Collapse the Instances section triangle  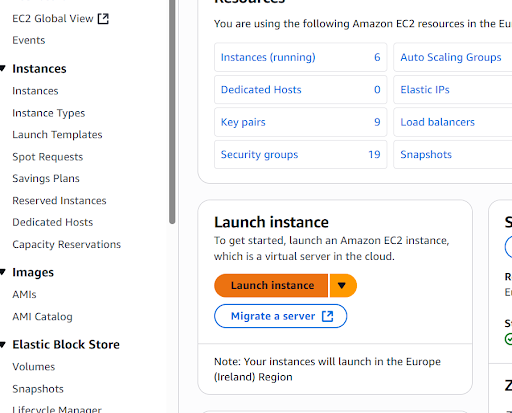click(3, 69)
